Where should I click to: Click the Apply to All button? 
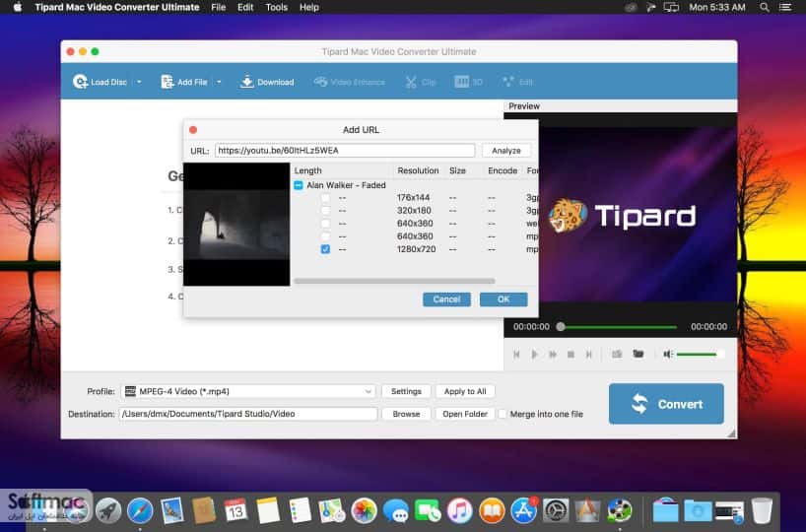465,392
